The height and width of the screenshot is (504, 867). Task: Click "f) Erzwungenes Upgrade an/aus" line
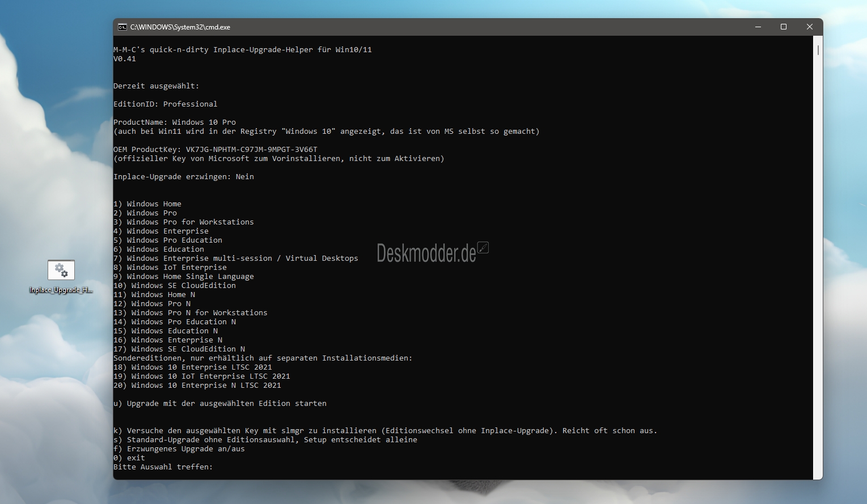[179, 449]
